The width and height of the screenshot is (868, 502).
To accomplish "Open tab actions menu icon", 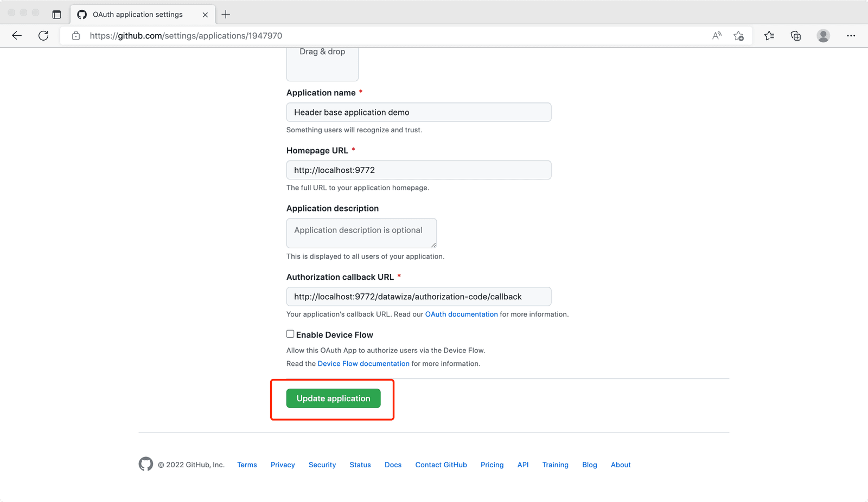I will click(x=56, y=15).
